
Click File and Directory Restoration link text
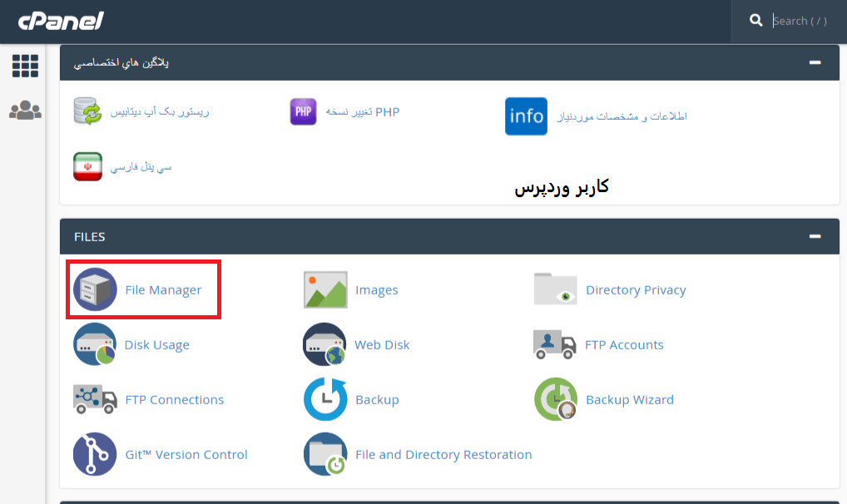pos(443,455)
